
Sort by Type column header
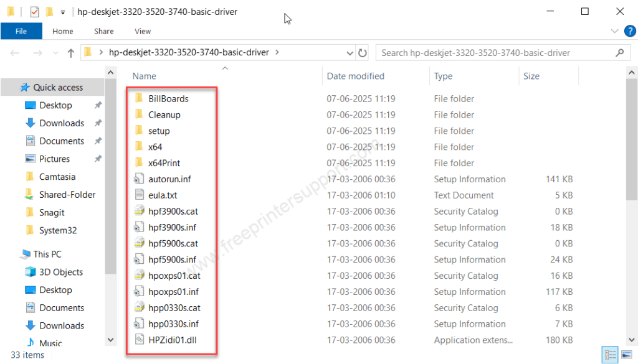(443, 77)
